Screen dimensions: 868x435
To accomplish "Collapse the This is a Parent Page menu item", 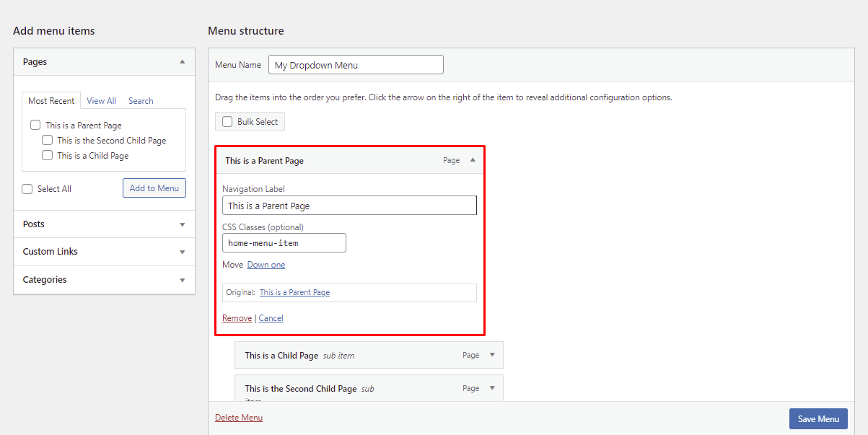I will pos(473,160).
